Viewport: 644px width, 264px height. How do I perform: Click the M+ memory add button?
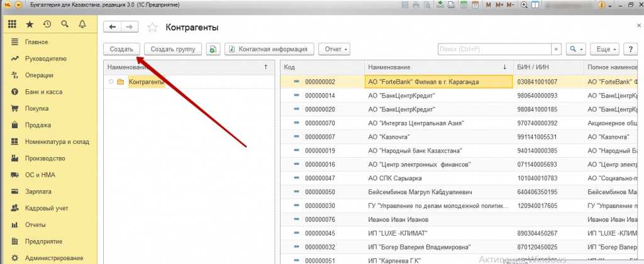[x=499, y=5]
